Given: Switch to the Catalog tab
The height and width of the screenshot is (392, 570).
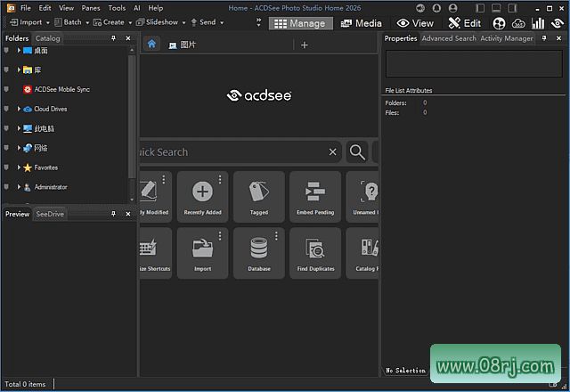Looking at the screenshot, I should (x=47, y=38).
